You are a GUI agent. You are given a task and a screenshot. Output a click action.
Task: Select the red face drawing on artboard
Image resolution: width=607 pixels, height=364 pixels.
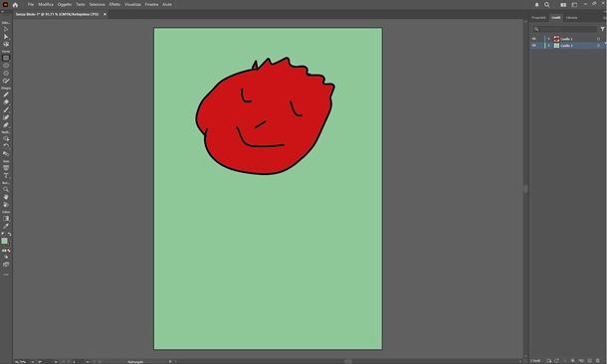[265, 116]
